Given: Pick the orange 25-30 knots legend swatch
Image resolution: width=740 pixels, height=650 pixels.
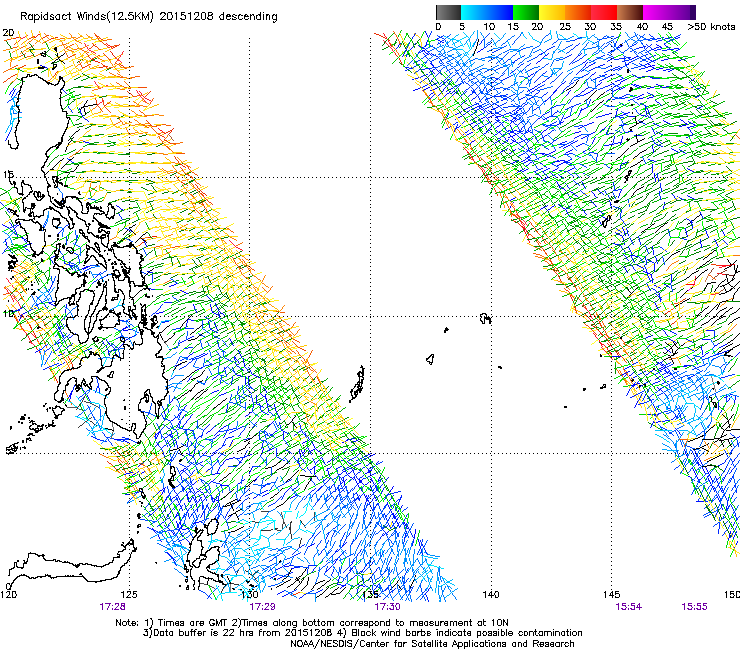Looking at the screenshot, I should click(578, 12).
